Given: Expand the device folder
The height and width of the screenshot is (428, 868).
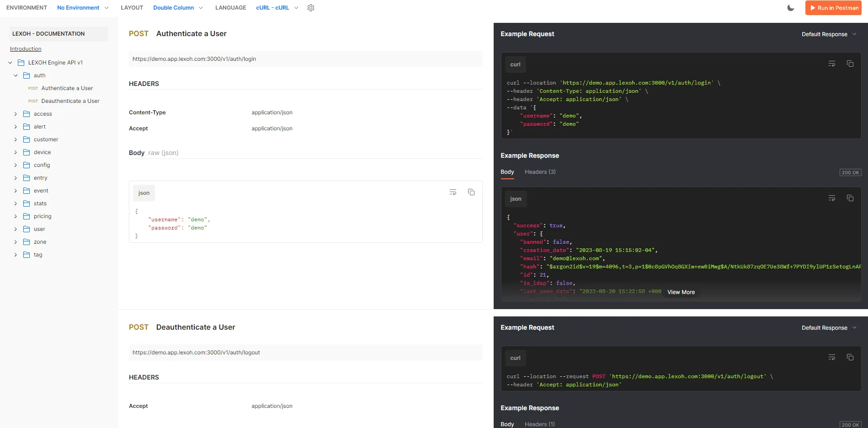Looking at the screenshot, I should coord(16,152).
